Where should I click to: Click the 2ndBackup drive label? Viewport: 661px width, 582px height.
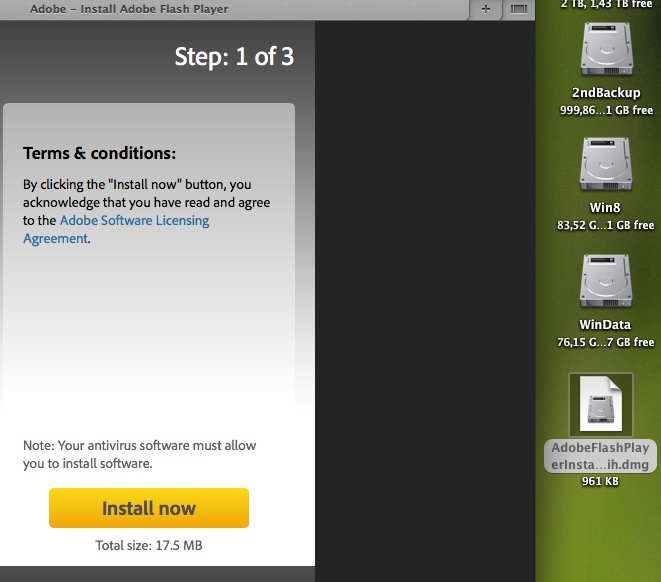pyautogui.click(x=606, y=92)
